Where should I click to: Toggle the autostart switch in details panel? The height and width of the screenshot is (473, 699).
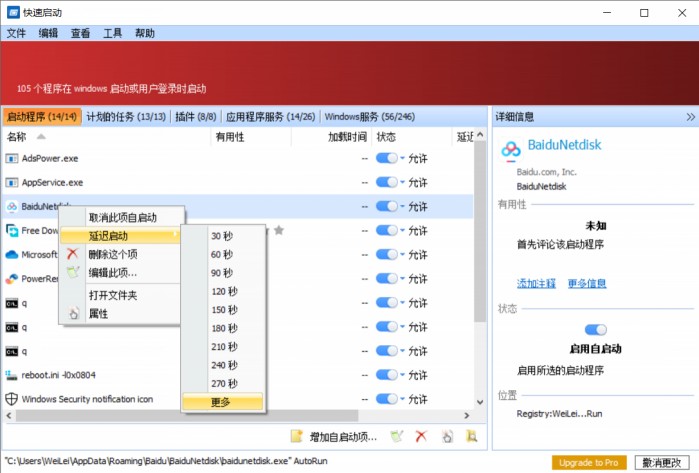[596, 329]
